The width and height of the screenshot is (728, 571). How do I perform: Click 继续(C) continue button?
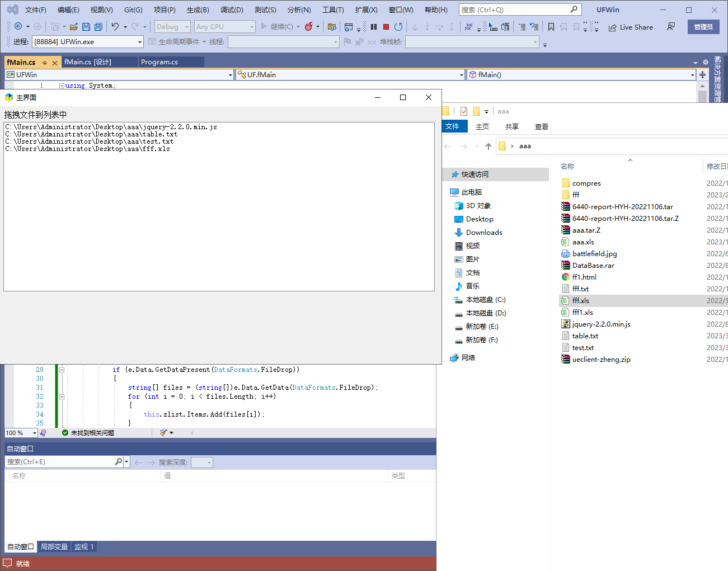pos(277,26)
